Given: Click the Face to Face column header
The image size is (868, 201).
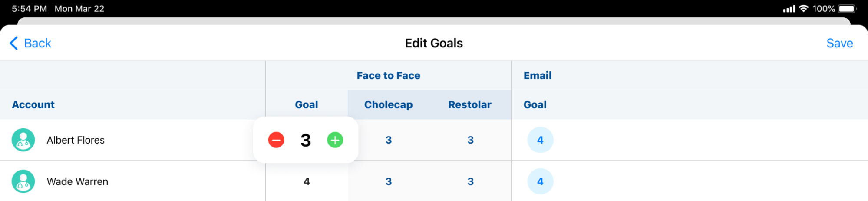Looking at the screenshot, I should (388, 76).
